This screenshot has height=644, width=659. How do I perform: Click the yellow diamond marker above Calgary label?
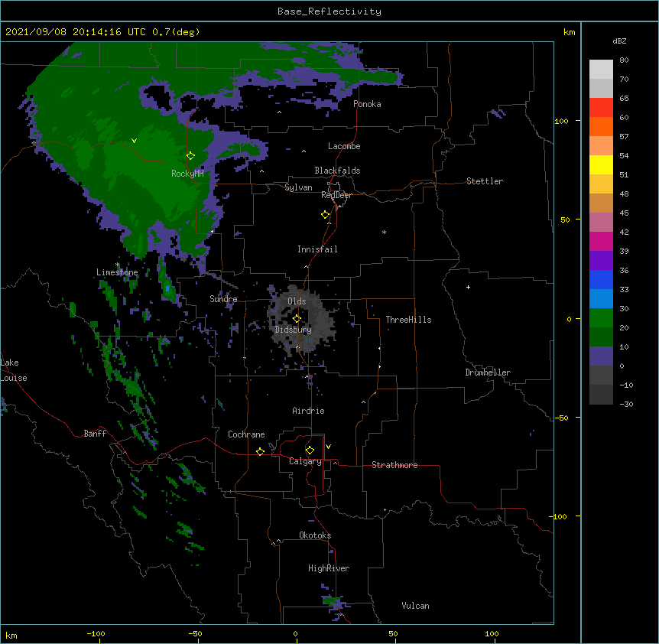coord(310,450)
